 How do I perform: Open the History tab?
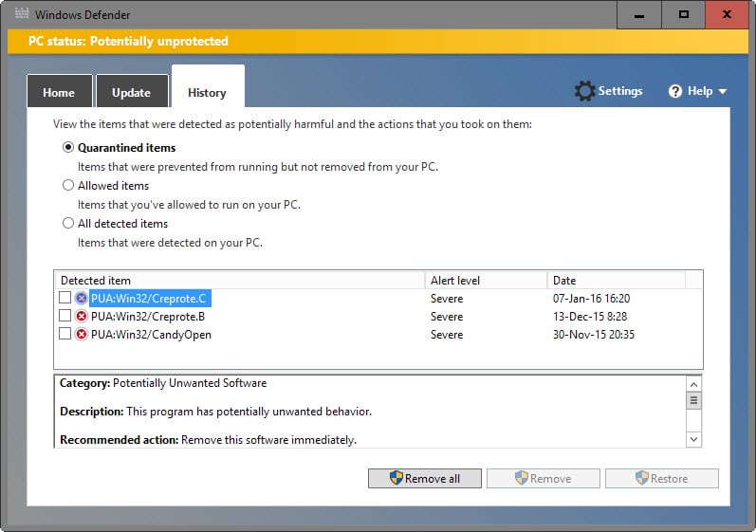pos(208,86)
